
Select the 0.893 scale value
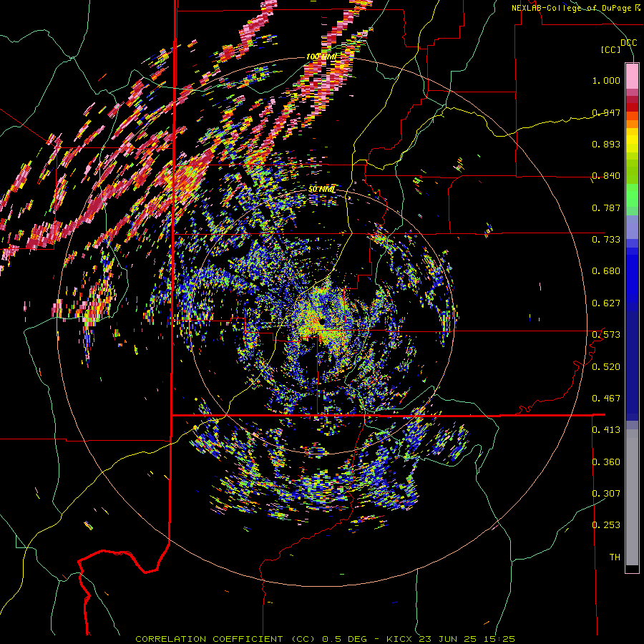[x=606, y=144]
